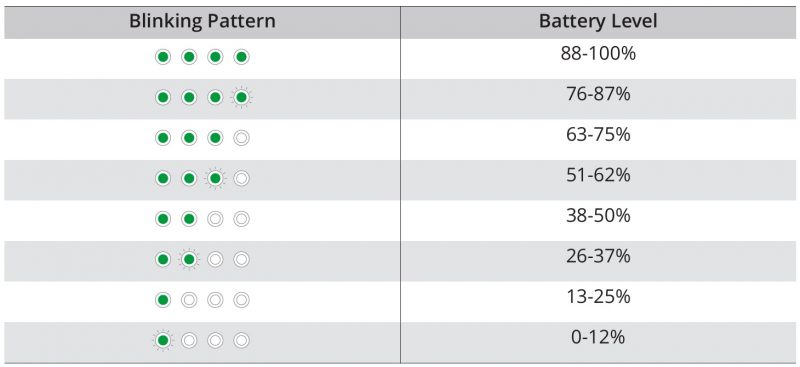The image size is (800, 367).
Task: Click the second green LED in 38-50% row
Action: point(189,219)
